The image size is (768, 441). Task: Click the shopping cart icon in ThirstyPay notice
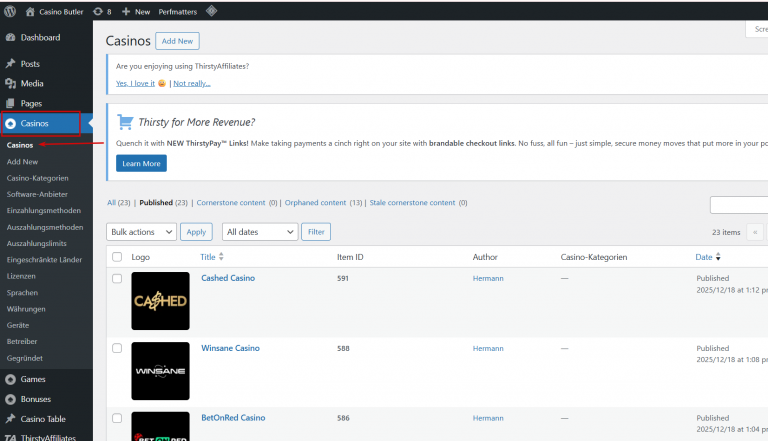[125, 122]
